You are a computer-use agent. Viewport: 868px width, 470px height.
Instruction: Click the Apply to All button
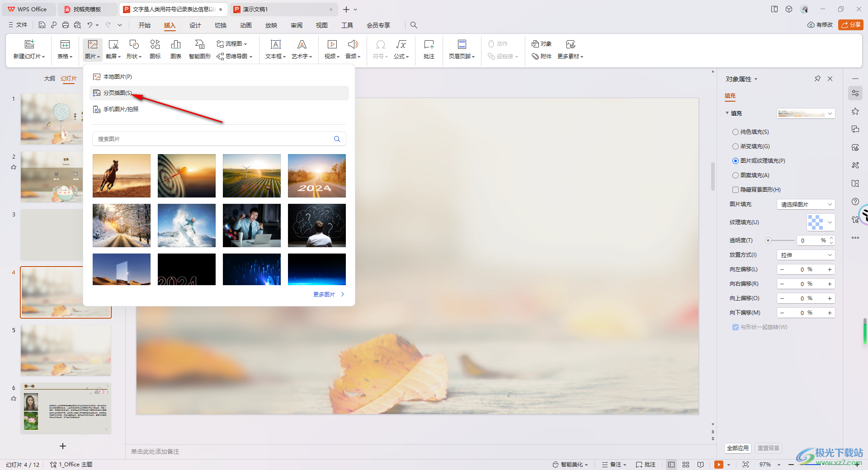click(738, 448)
